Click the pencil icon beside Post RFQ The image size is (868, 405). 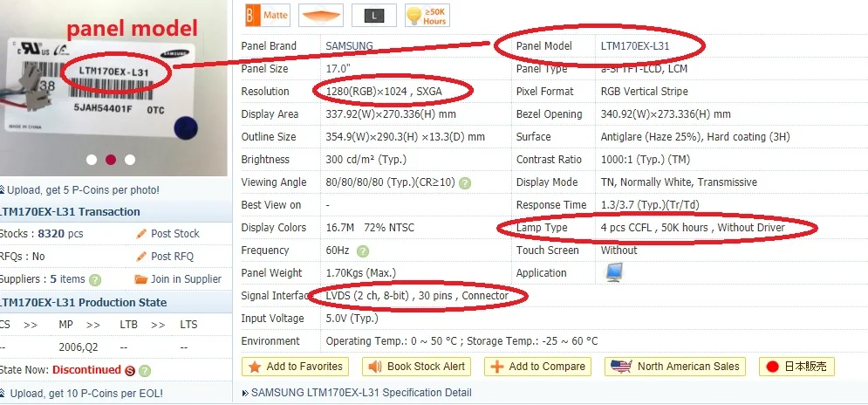click(x=141, y=257)
